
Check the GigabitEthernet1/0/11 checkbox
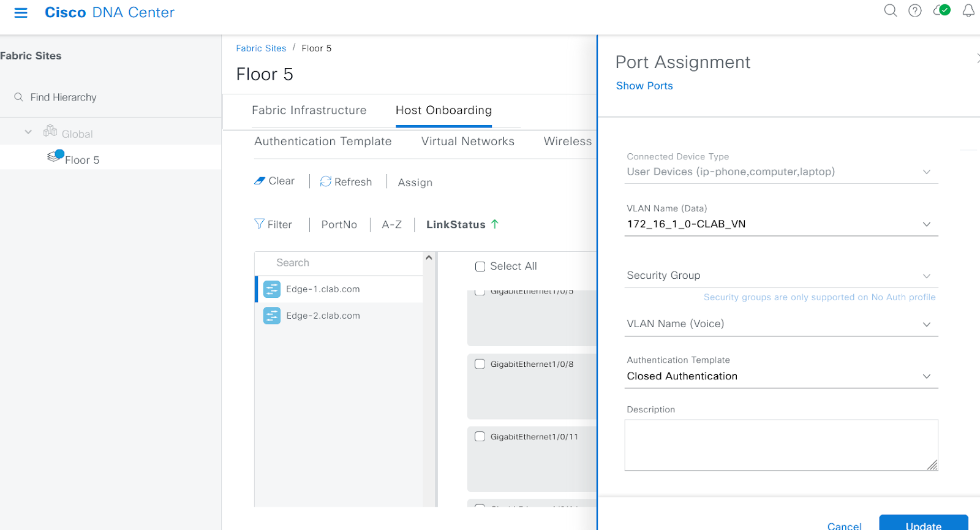[x=480, y=437]
